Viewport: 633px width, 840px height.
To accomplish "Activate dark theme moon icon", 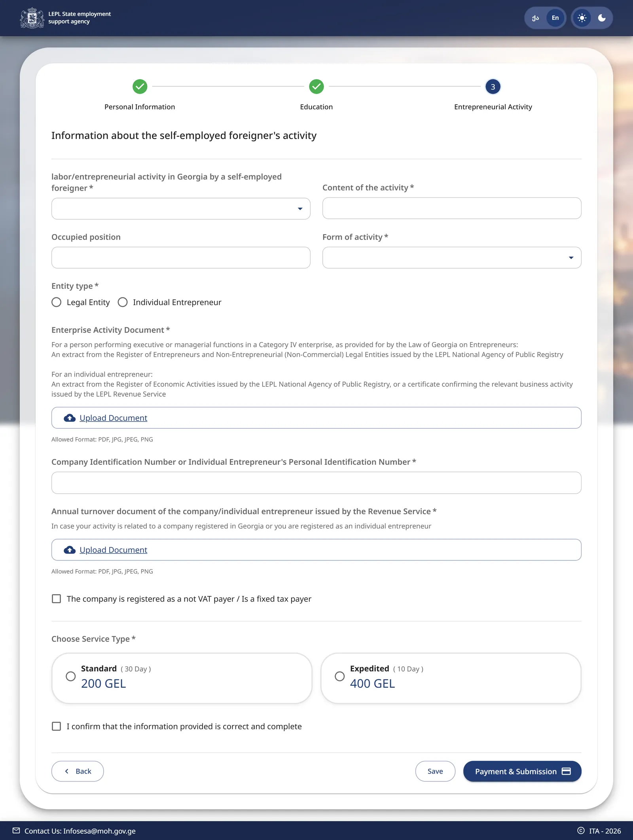I will 602,18.
